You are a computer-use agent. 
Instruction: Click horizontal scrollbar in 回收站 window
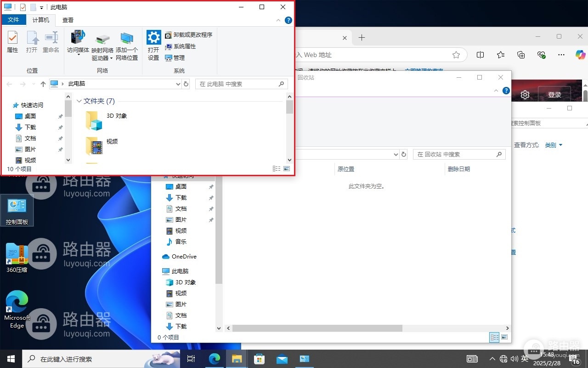pyautogui.click(x=317, y=328)
